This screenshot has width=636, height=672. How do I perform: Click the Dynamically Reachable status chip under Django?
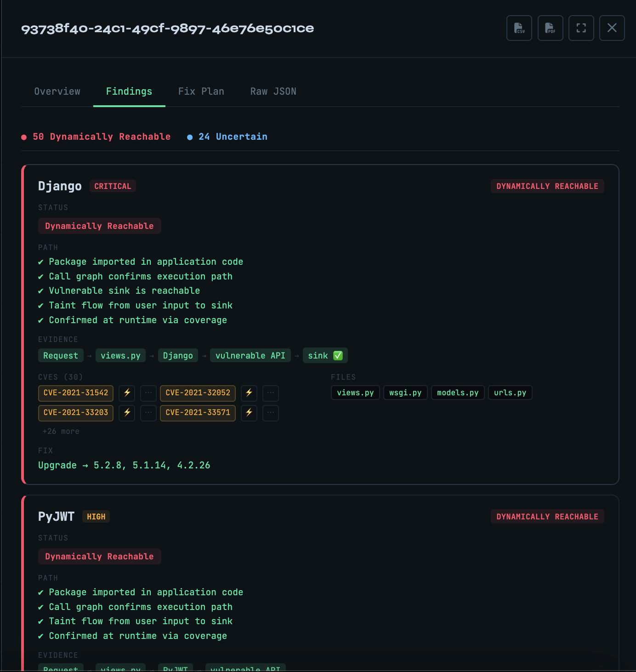(99, 226)
